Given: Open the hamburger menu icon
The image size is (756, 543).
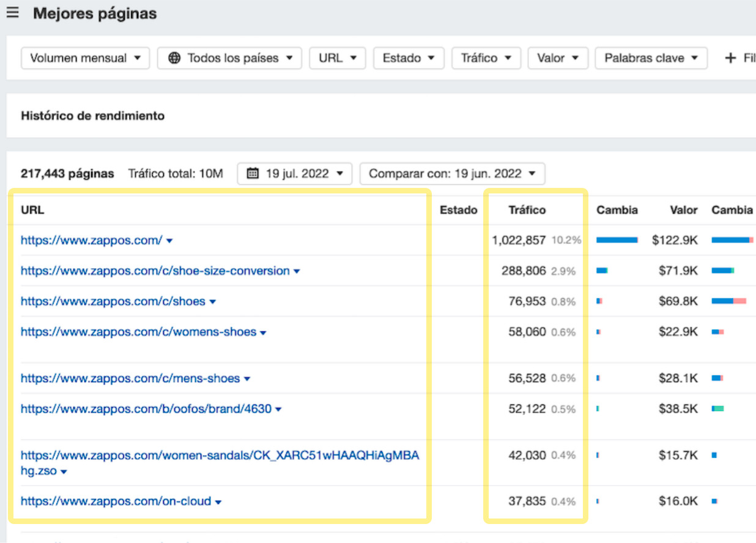Looking at the screenshot, I should [x=12, y=12].
